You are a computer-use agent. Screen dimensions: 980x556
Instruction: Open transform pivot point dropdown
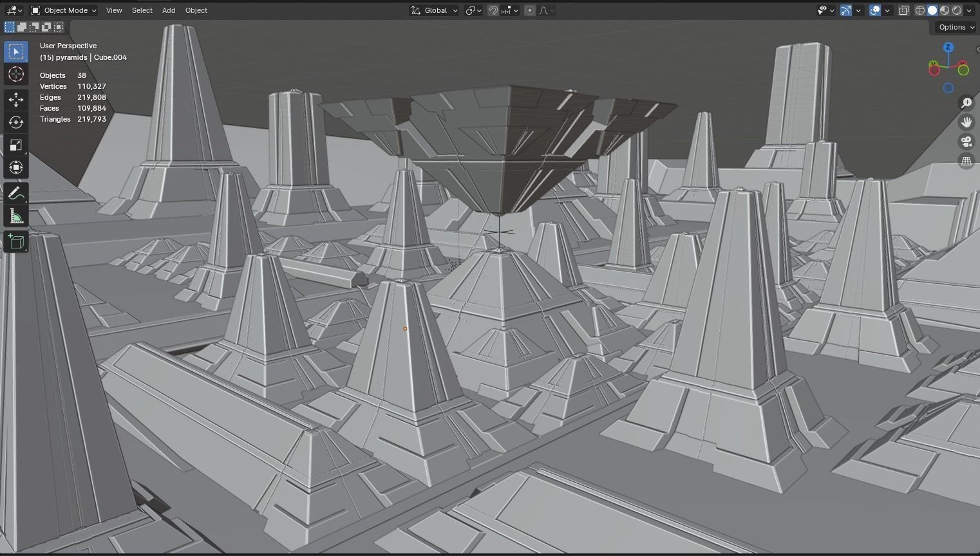click(474, 10)
